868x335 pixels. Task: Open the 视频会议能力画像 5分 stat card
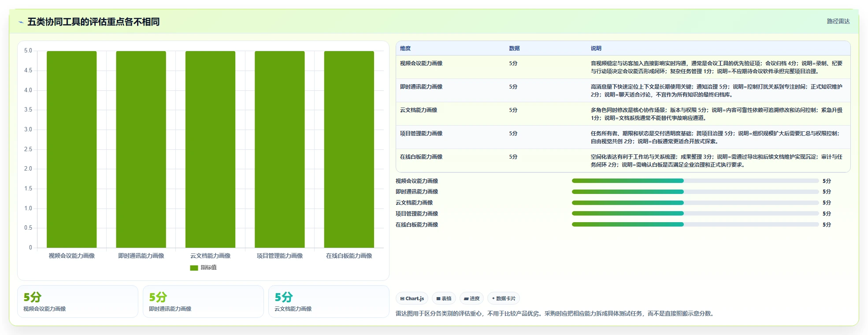click(78, 301)
